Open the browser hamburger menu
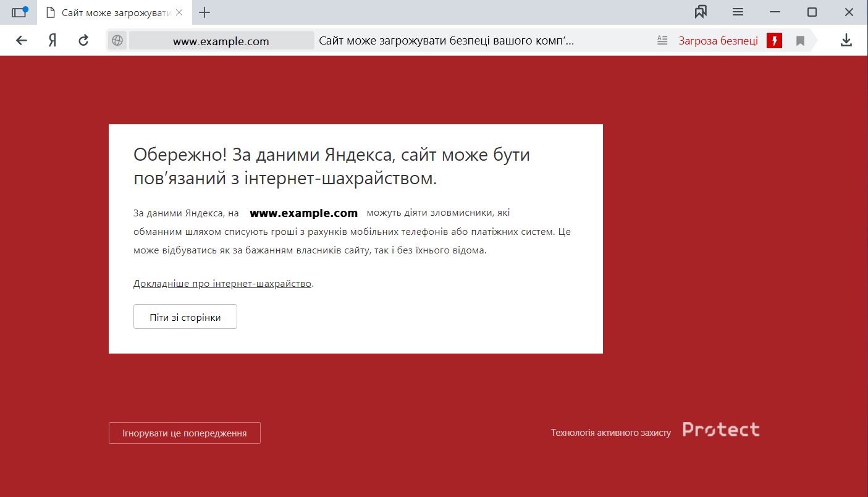 pyautogui.click(x=738, y=12)
